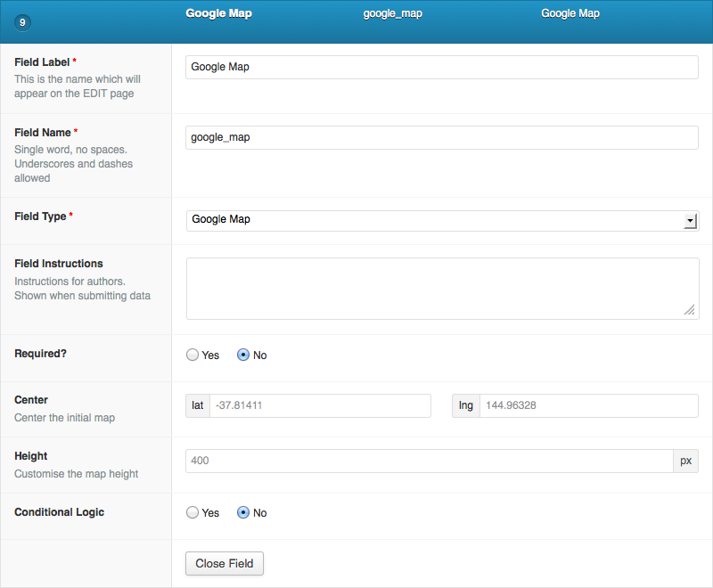Viewport: 713px width, 588px height.
Task: Click the Height input showing 400
Action: pos(430,461)
